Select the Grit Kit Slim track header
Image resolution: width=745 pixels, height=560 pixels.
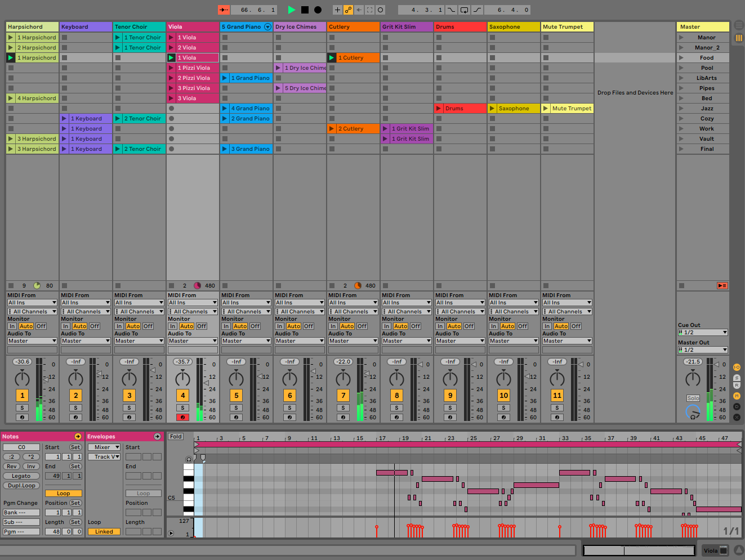[407, 26]
